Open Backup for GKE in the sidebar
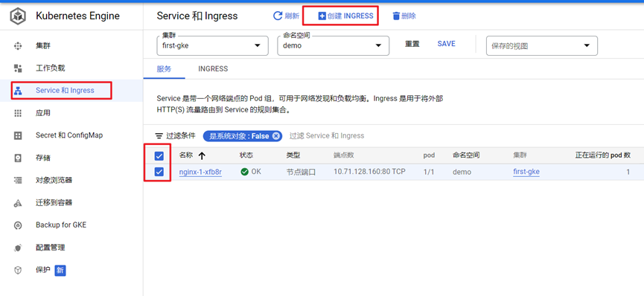This screenshot has width=644, height=296. 61,225
